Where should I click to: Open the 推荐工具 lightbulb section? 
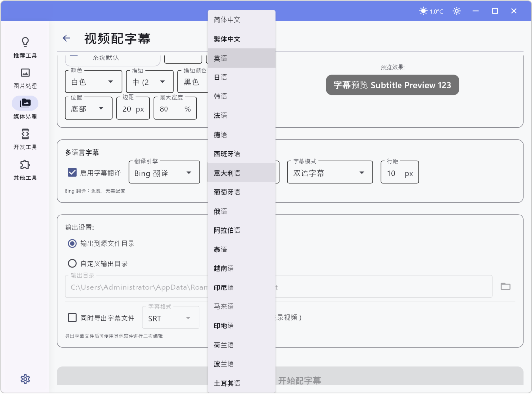click(x=25, y=47)
